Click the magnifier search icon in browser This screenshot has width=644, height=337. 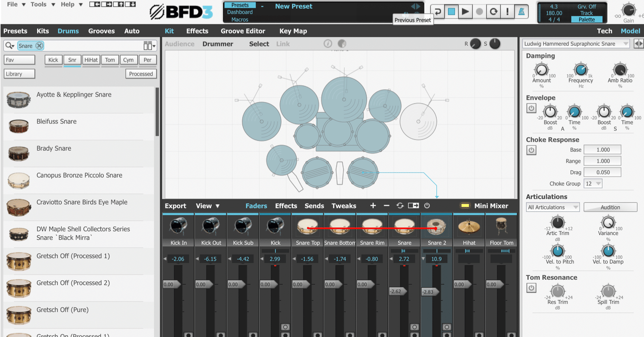point(10,46)
